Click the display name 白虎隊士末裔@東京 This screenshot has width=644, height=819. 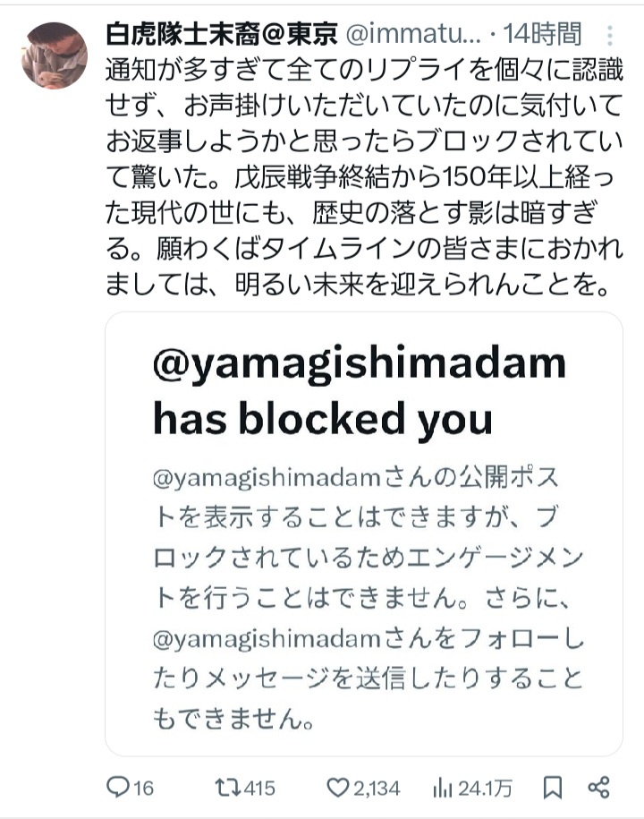[221, 35]
